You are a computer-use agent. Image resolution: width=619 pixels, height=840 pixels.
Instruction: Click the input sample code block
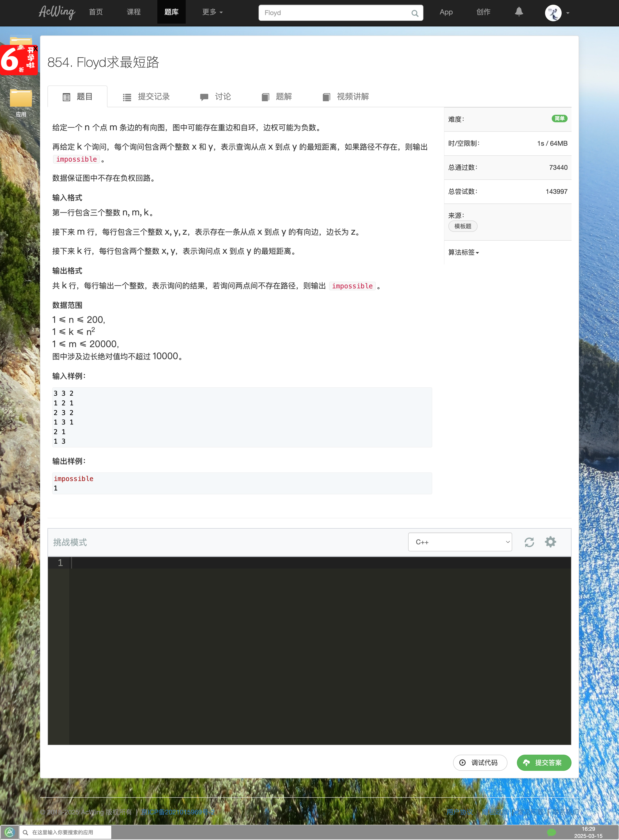pyautogui.click(x=242, y=417)
